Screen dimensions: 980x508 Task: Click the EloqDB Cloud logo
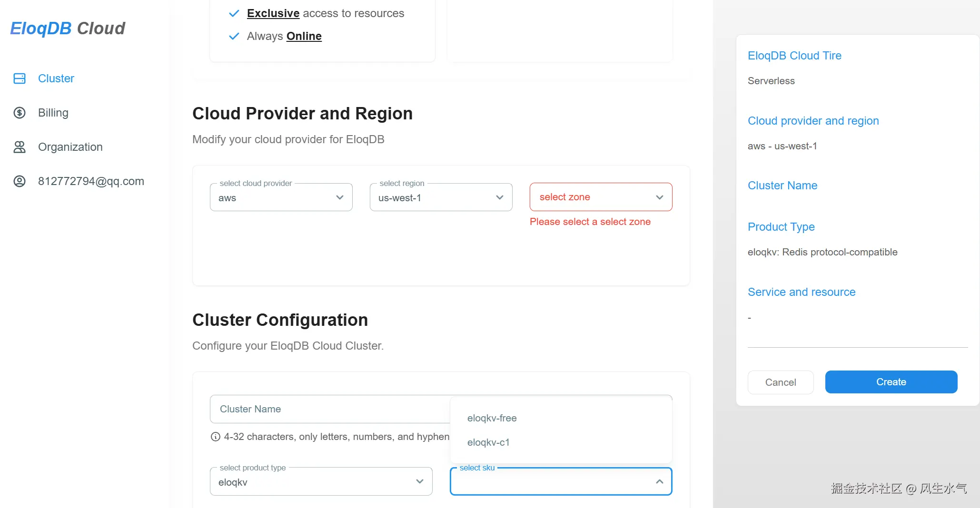click(68, 29)
